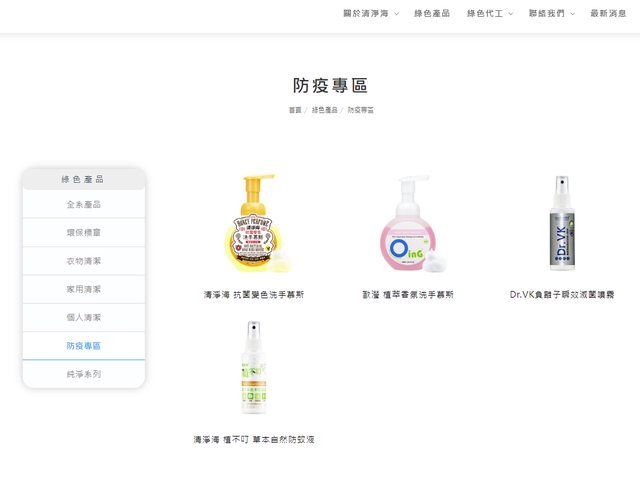Image resolution: width=640 pixels, height=478 pixels.
Task: Open the 衣物清潔 sidebar category
Action: click(83, 261)
